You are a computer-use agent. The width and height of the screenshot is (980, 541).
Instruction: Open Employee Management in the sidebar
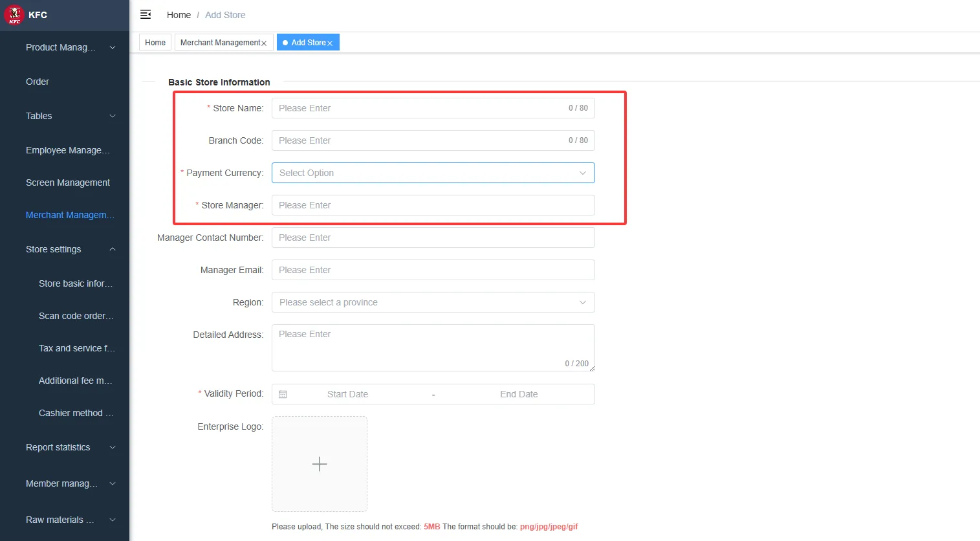[65, 150]
